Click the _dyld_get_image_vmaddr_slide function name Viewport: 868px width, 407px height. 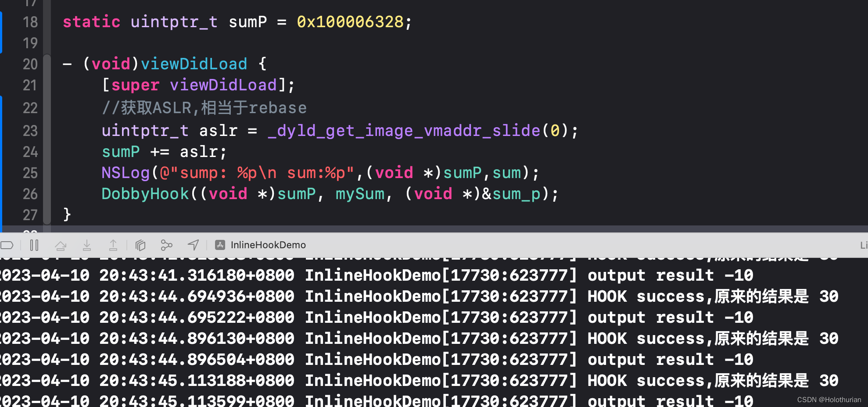[x=402, y=130]
